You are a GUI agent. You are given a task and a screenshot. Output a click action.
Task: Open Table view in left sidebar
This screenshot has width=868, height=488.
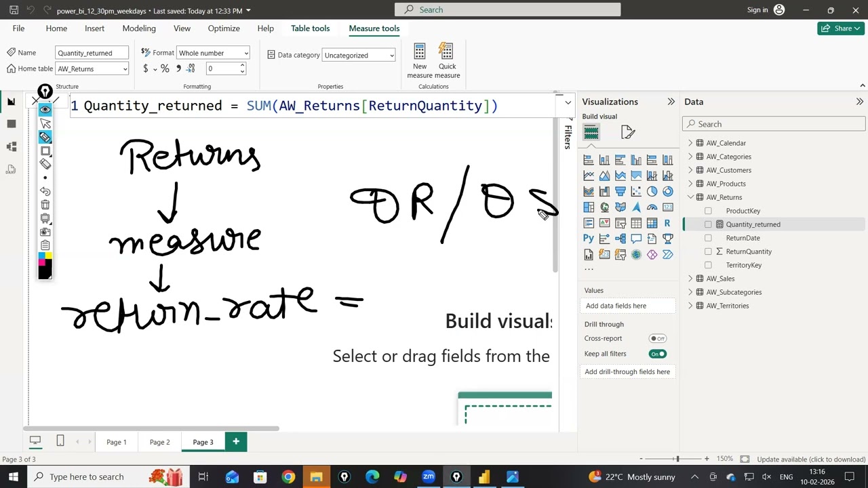coord(11,123)
